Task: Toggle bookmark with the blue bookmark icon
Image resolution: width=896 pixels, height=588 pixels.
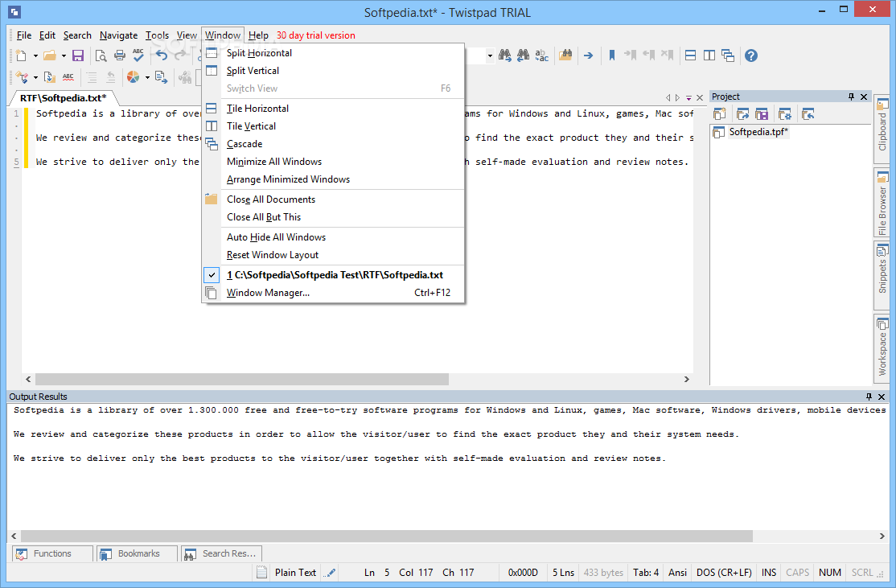Action: (x=612, y=56)
